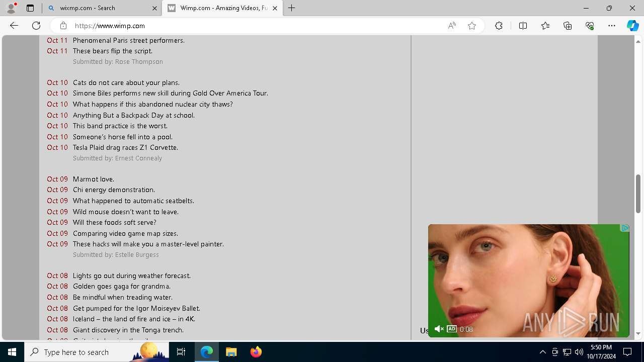
Task: Refresh the current page
Action: point(36,26)
